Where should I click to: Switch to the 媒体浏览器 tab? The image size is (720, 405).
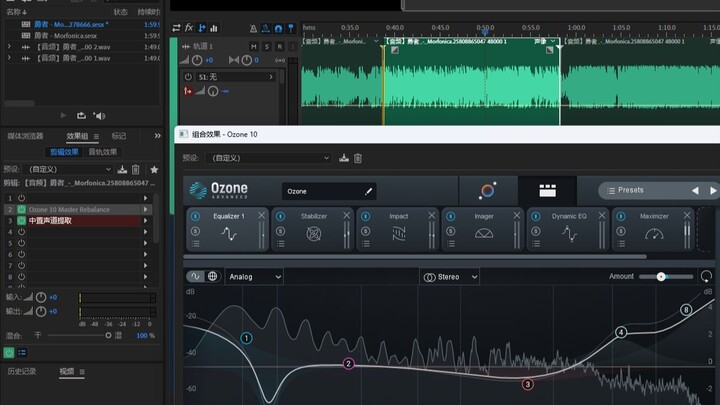(25, 136)
